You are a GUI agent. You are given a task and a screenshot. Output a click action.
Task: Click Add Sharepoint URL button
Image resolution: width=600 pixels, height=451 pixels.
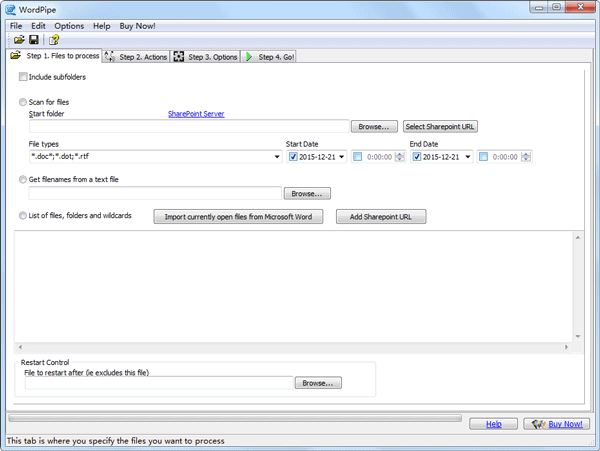[x=381, y=217]
